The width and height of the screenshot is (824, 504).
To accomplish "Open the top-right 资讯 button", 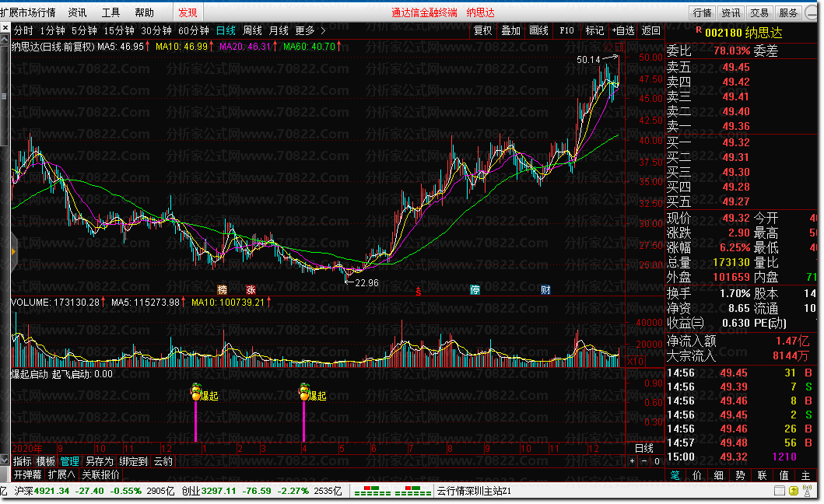I will coord(731,12).
